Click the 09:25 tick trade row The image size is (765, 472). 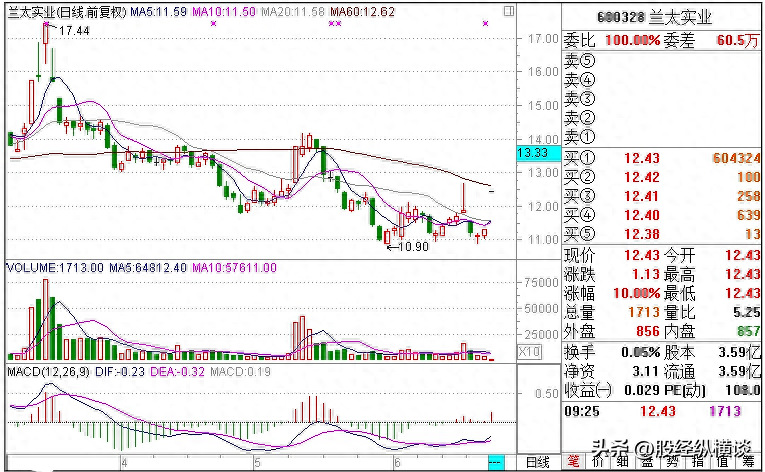[662, 411]
